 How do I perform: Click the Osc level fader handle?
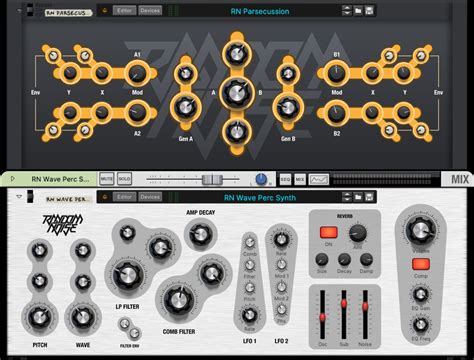pos(322,317)
